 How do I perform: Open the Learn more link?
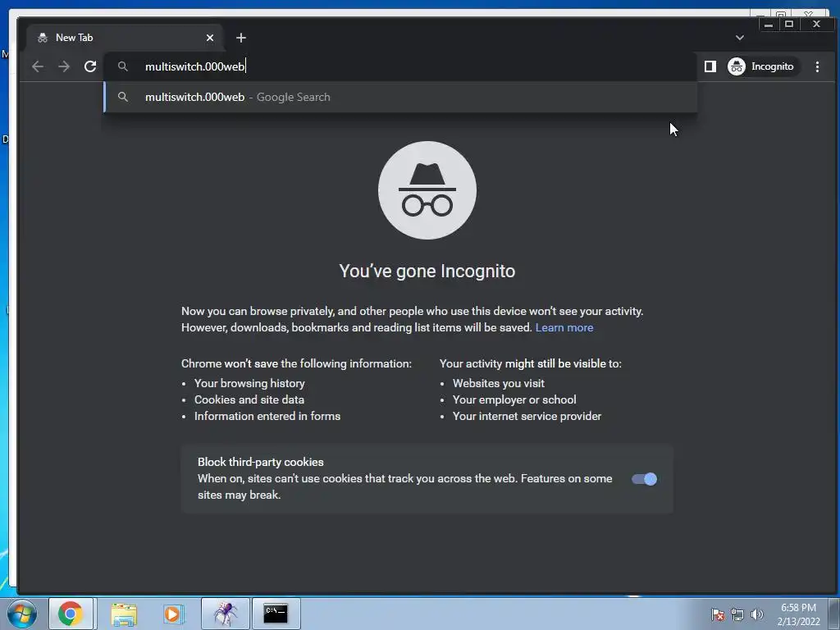564,327
